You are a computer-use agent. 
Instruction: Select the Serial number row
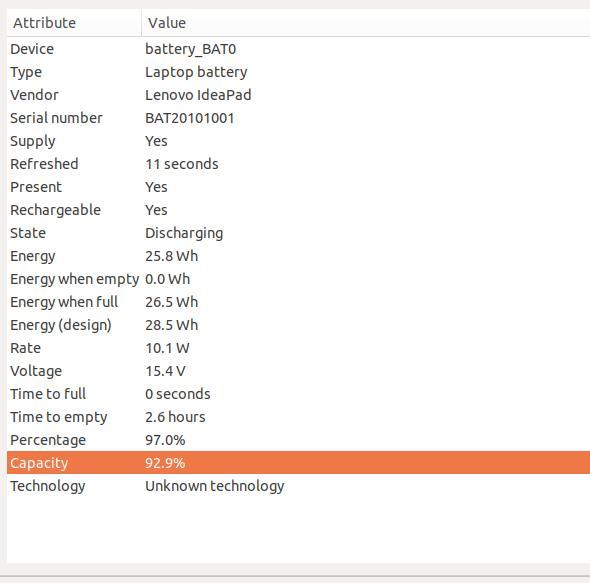(x=298, y=118)
